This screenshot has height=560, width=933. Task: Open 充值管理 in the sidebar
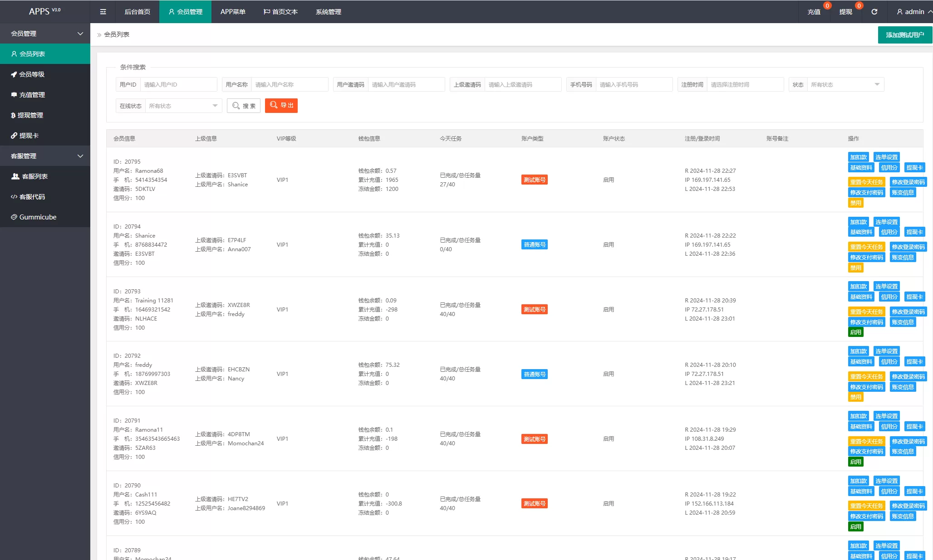(32, 95)
